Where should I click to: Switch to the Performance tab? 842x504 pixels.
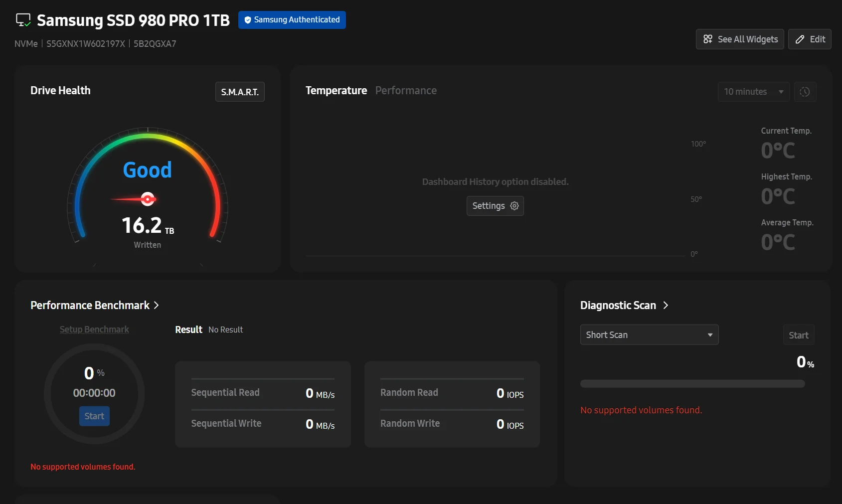(x=406, y=91)
